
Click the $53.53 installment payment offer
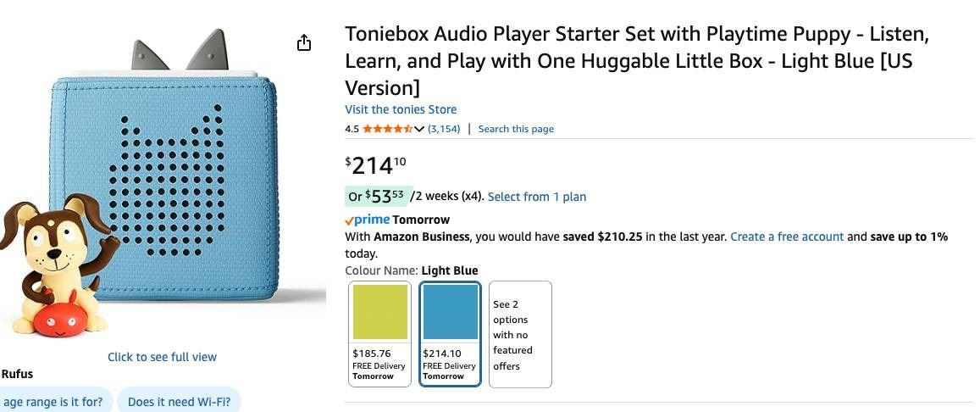coord(379,197)
